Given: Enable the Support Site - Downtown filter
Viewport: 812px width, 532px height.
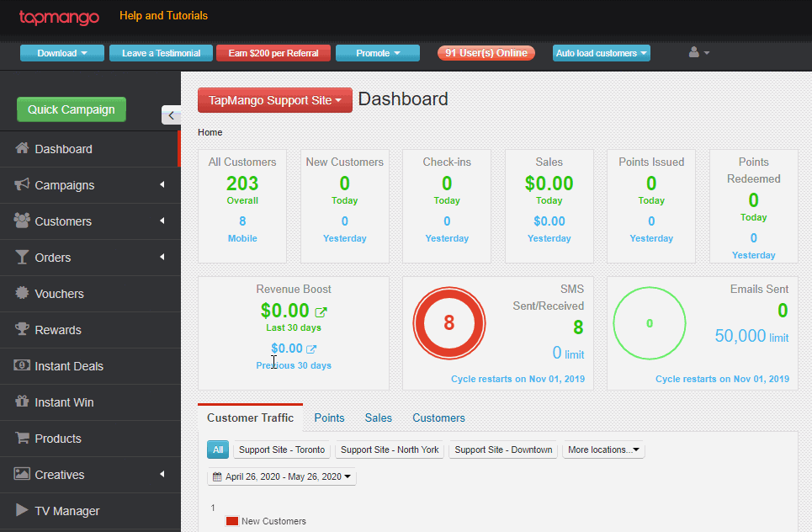Looking at the screenshot, I should tap(502, 450).
